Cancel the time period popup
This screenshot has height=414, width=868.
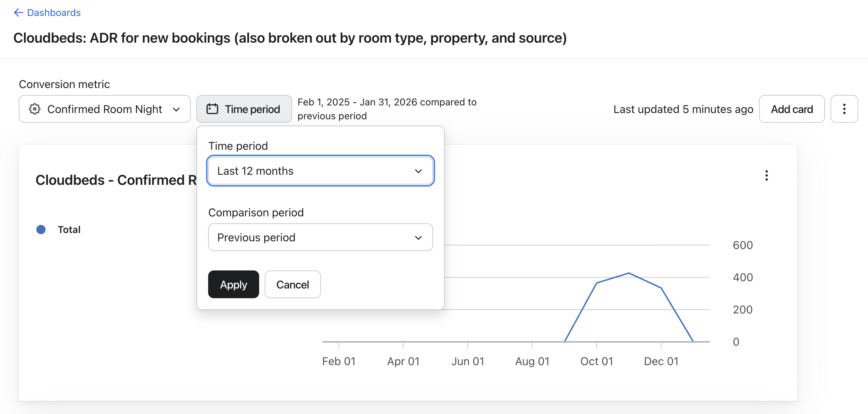[292, 285]
